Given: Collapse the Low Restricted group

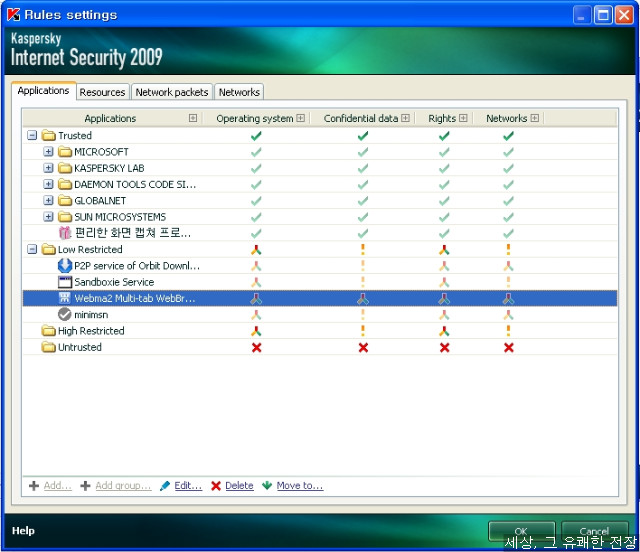Looking at the screenshot, I should pos(32,249).
